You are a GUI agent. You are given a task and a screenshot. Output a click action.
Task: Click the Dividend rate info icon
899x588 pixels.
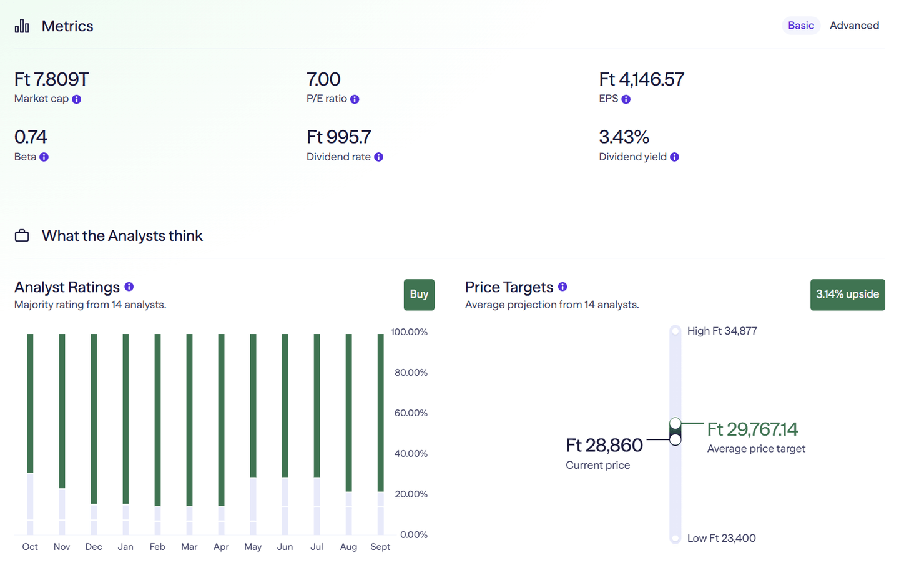click(x=378, y=157)
